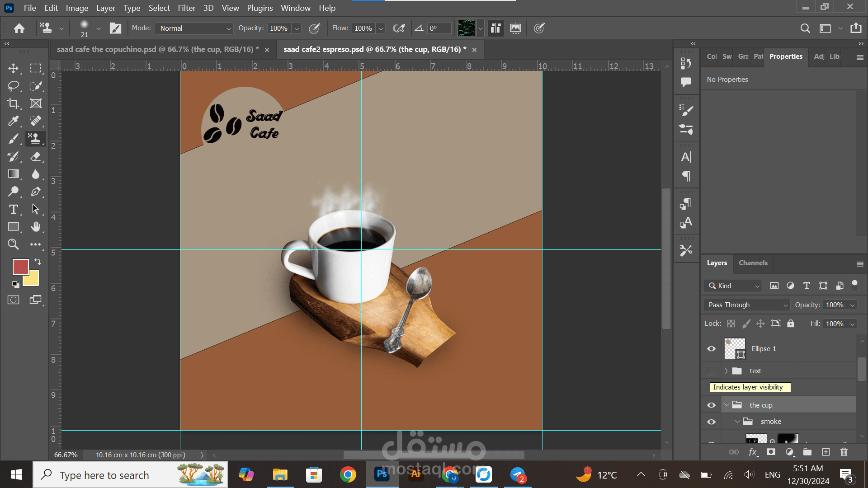The height and width of the screenshot is (488, 868).
Task: Click the foreground red color swatch
Action: coord(20,267)
